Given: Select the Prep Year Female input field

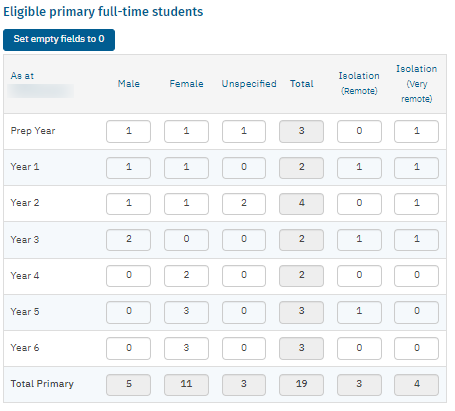Looking at the screenshot, I should pos(186,131).
